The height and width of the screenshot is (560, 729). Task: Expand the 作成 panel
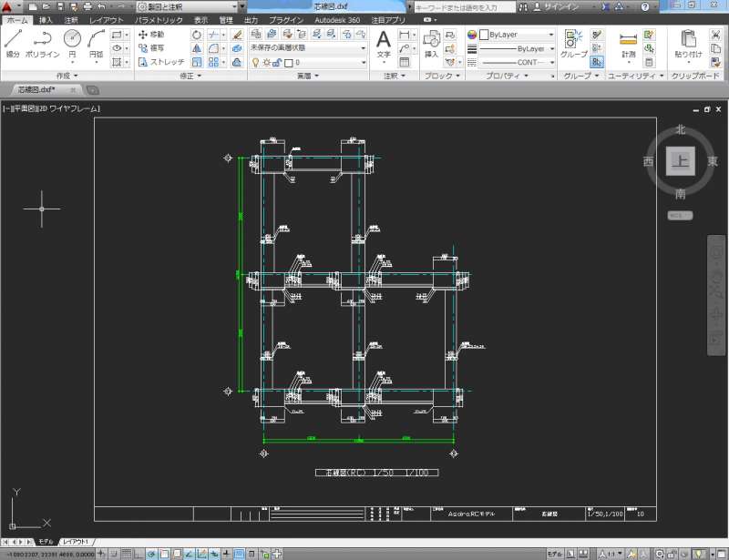point(67,76)
